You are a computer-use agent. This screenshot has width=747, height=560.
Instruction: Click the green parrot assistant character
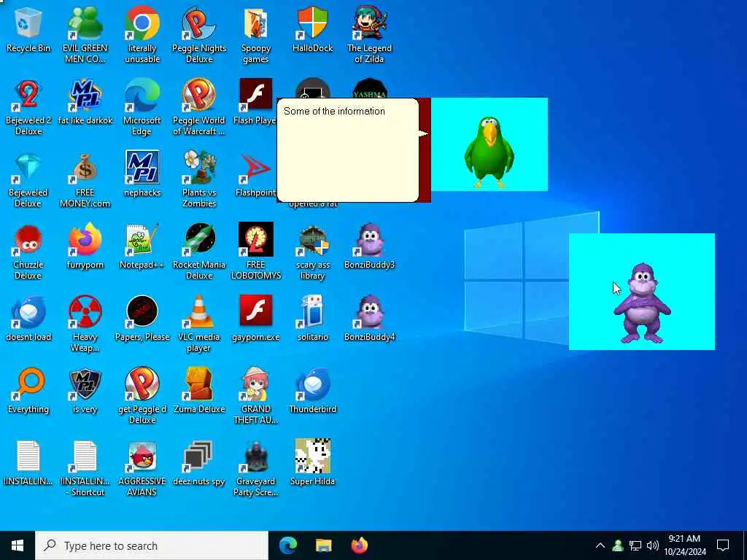[x=489, y=152]
